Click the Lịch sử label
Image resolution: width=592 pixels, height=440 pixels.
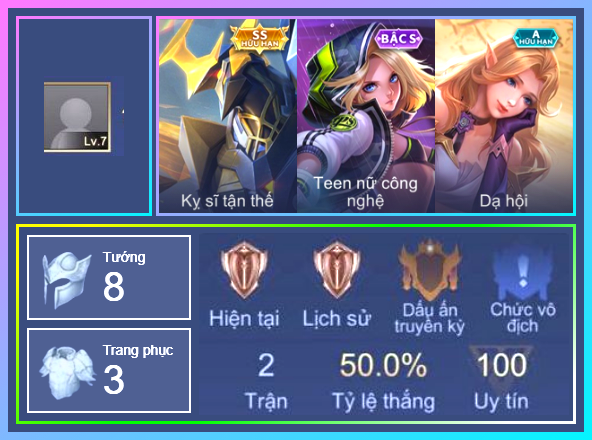337,318
